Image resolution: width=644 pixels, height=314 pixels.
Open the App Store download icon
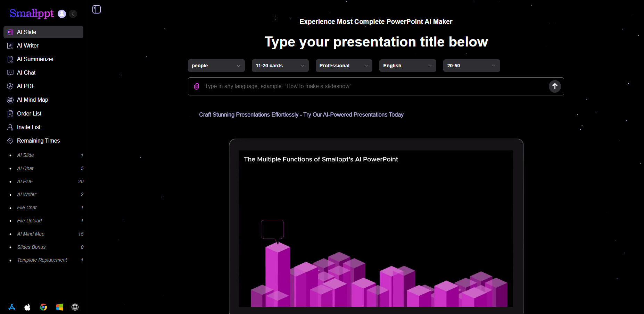coord(12,307)
